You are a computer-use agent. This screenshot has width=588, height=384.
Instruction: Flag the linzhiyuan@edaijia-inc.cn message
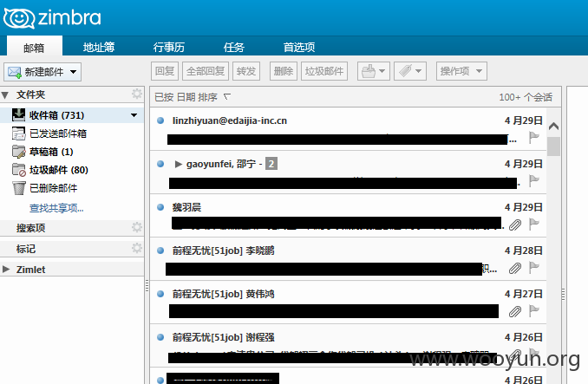click(x=534, y=137)
